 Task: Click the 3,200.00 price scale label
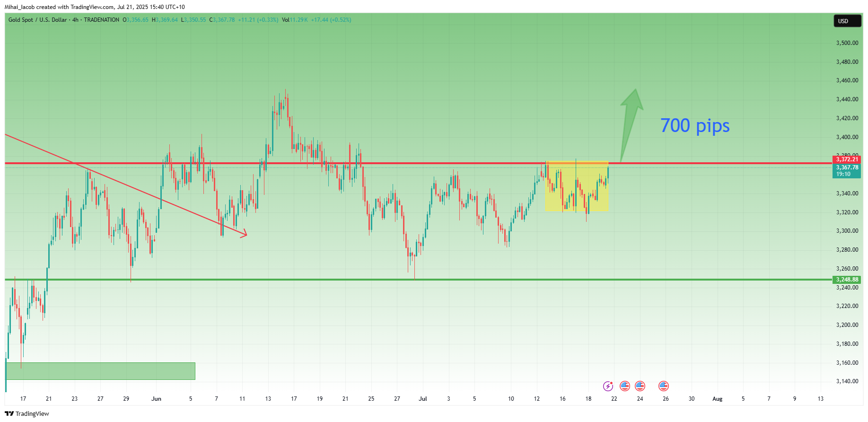click(x=847, y=325)
